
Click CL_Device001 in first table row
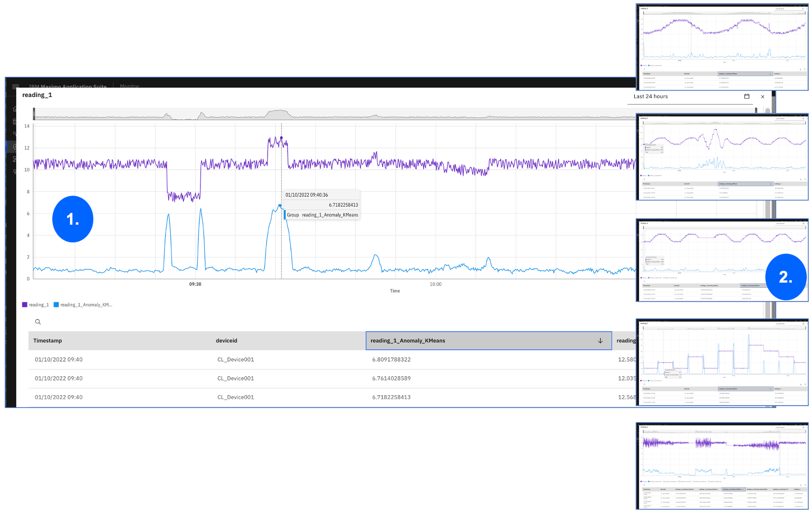point(236,360)
